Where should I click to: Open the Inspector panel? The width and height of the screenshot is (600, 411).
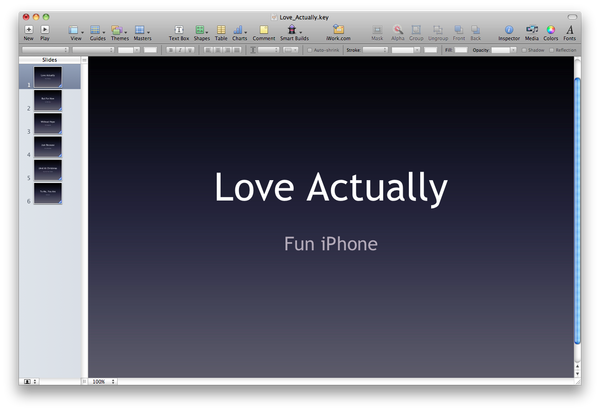(509, 33)
